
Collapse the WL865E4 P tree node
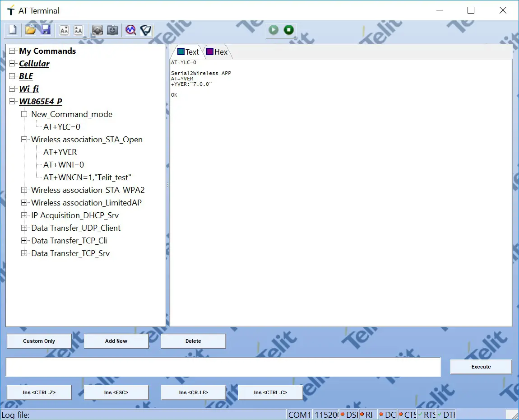point(12,101)
